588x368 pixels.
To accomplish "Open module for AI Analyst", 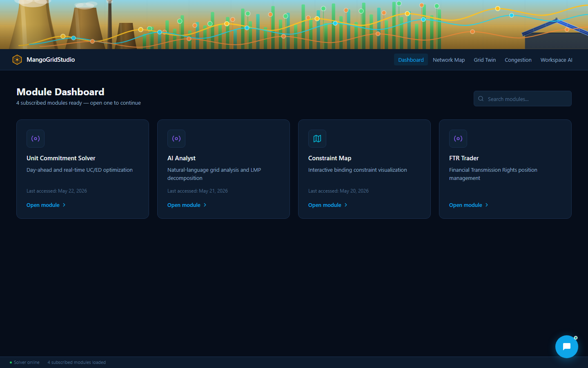I will pyautogui.click(x=187, y=205).
